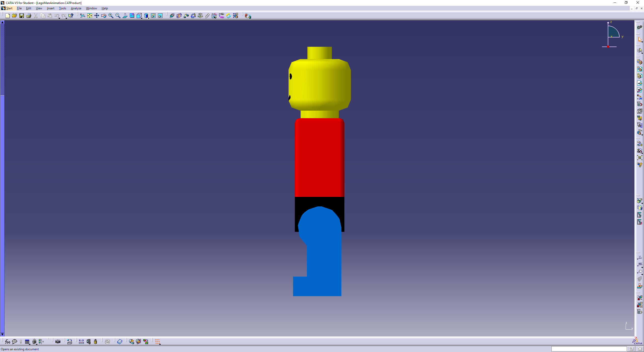Open the Undo history dropdown arrow
The height and width of the screenshot is (352, 644).
(59, 18)
